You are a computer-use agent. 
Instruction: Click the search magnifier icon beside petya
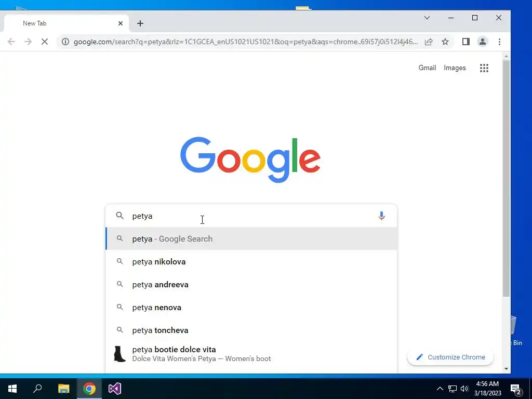click(x=120, y=216)
